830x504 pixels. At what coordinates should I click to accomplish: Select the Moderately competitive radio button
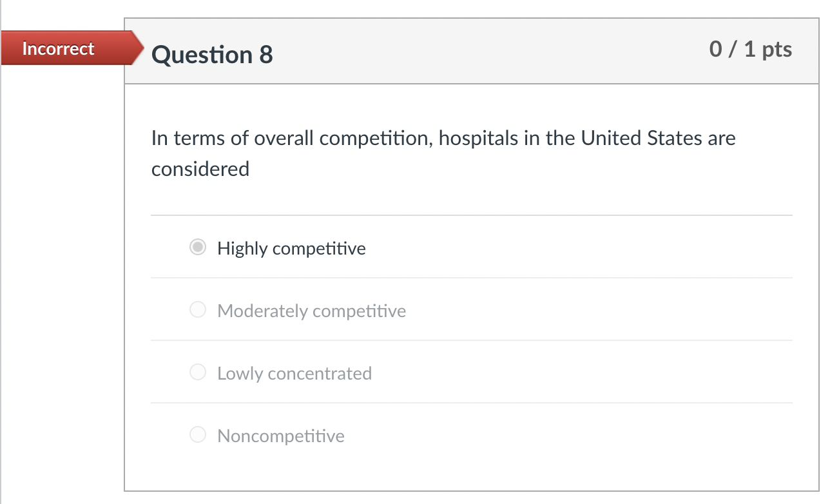[198, 309]
